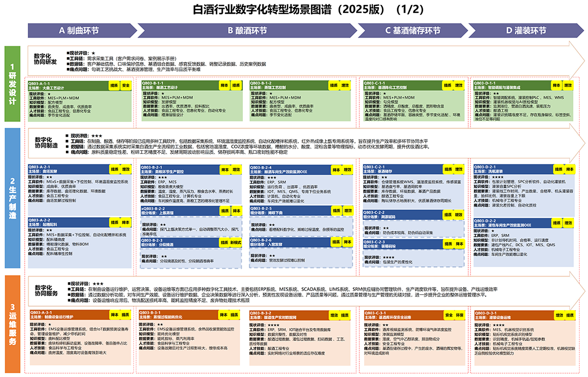The width and height of the screenshot is (588, 377).
Task: Click the 增效 tag on card QB03-D-1-1
Action: click(567, 85)
